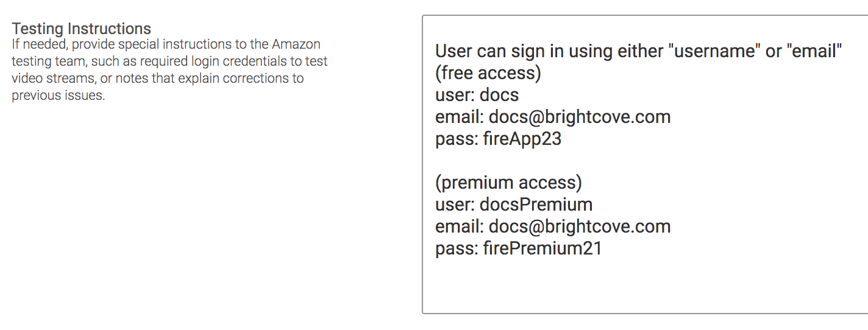The width and height of the screenshot is (868, 330).
Task: Place cursor on "User can sign in" line
Action: [639, 51]
